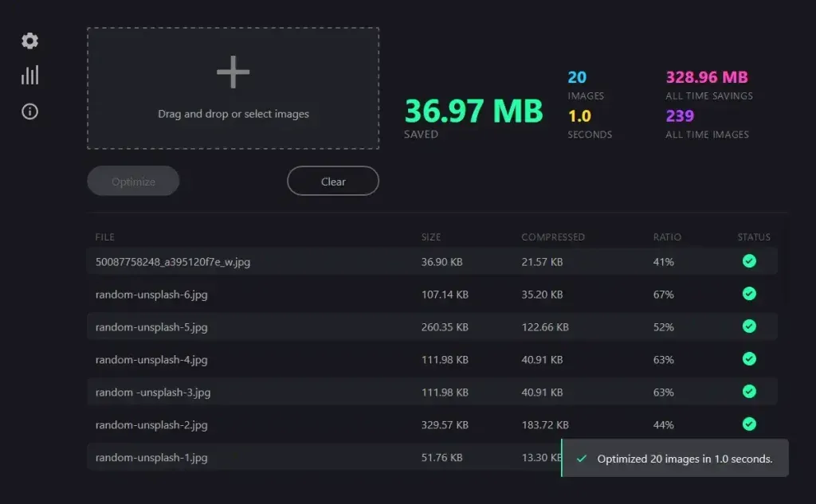Click status checkmark for random-unsplash-4.jpg

click(x=749, y=359)
